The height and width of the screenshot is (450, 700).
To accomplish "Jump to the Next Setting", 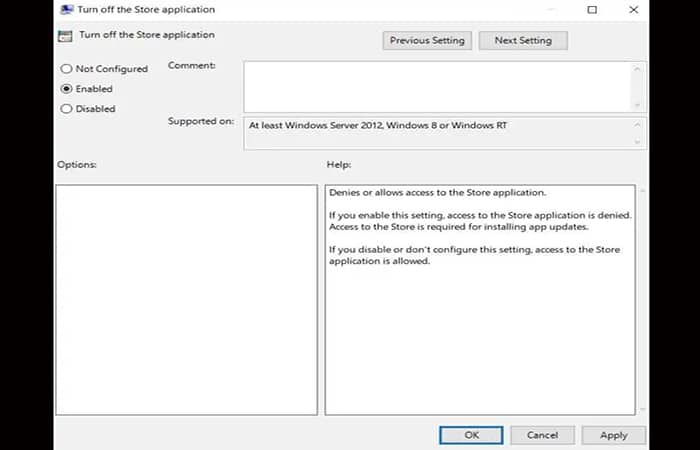I will coord(523,41).
